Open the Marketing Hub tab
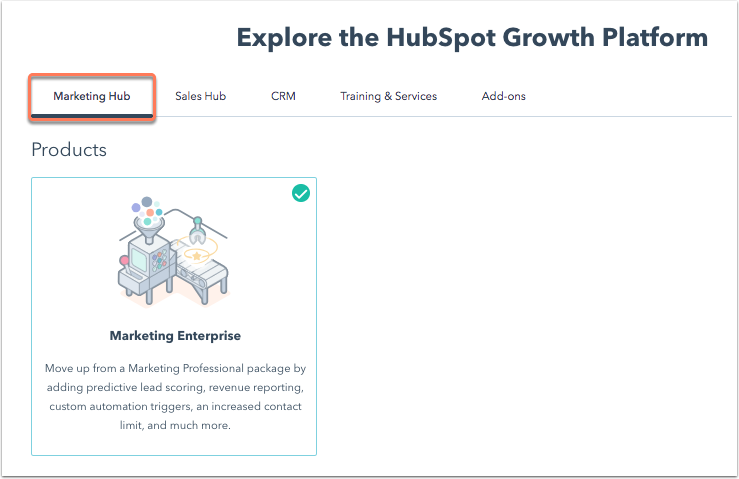The width and height of the screenshot is (739, 479). pos(92,96)
